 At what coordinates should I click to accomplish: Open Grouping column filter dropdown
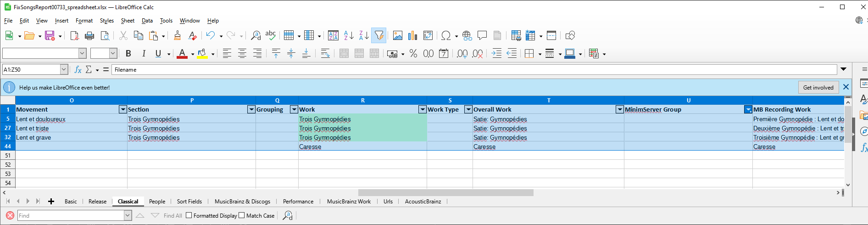(294, 109)
